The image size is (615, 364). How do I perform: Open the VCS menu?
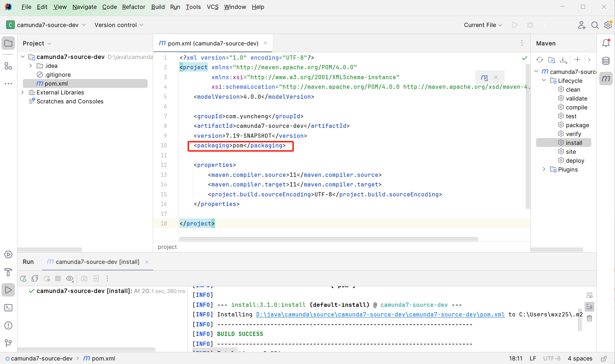tap(212, 7)
